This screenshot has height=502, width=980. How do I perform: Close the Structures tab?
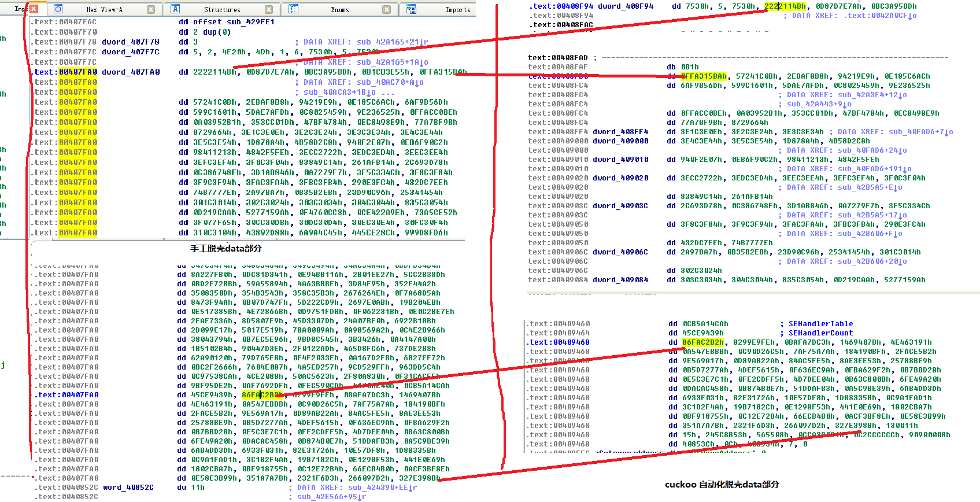269,9
